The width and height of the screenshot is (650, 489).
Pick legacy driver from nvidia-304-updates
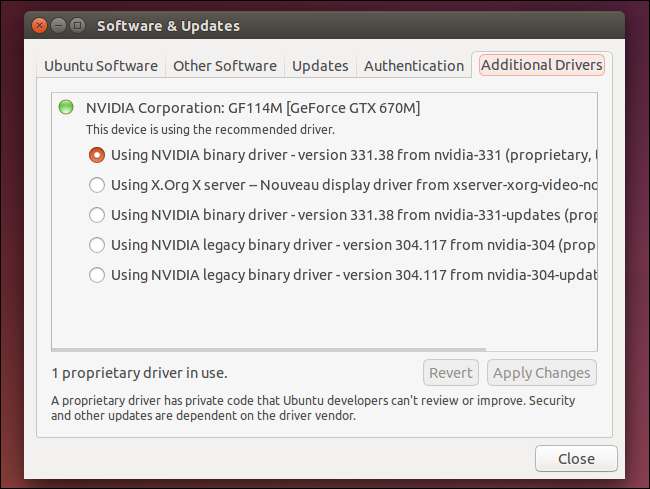coord(97,275)
